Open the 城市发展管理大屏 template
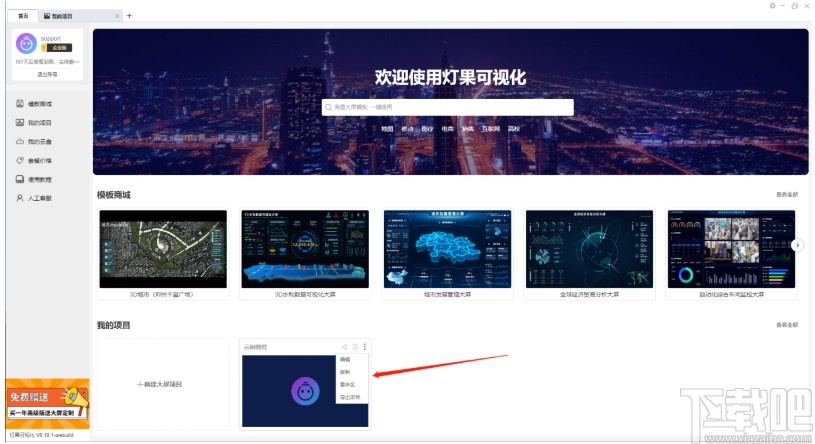Image resolution: width=815 pixels, height=444 pixels. (447, 254)
